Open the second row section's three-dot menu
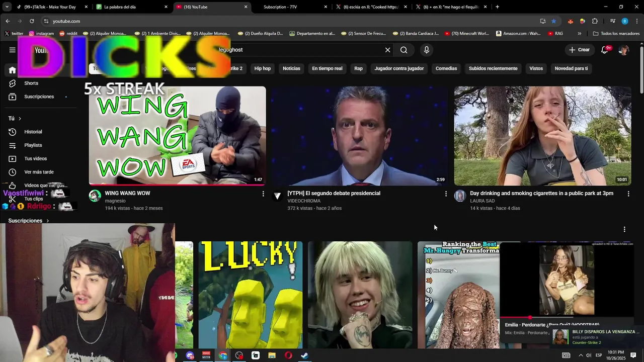This screenshot has height=362, width=644. click(x=624, y=229)
